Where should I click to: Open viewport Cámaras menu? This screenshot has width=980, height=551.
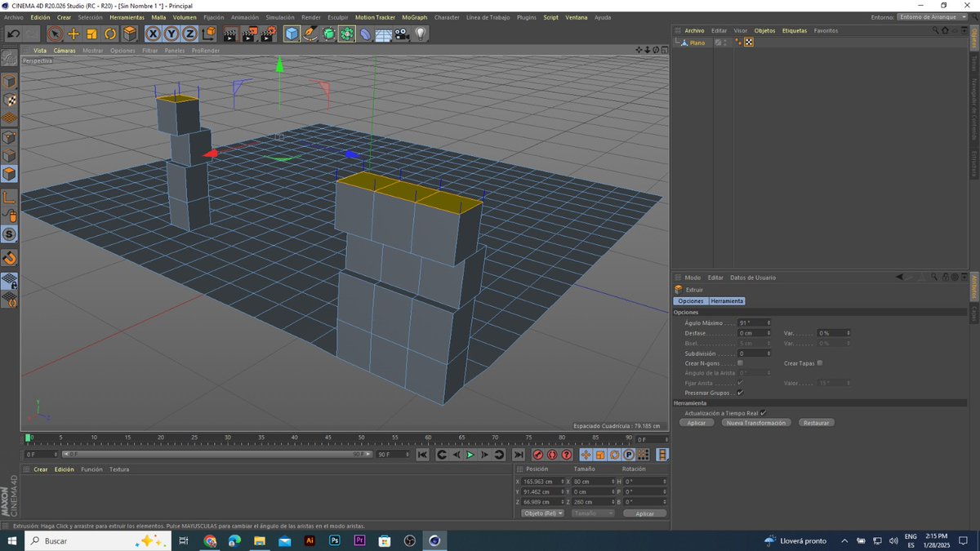click(x=65, y=51)
